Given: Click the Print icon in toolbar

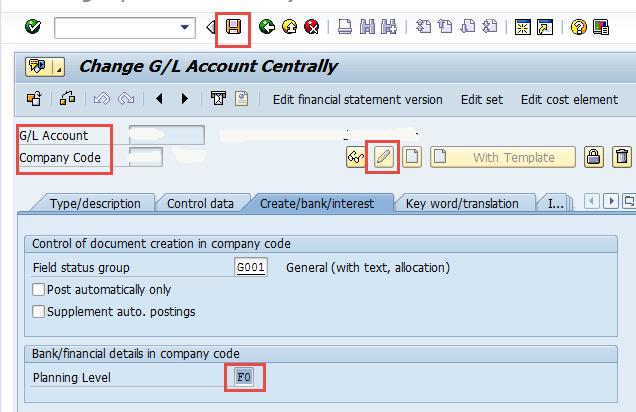Looking at the screenshot, I should point(343,27).
